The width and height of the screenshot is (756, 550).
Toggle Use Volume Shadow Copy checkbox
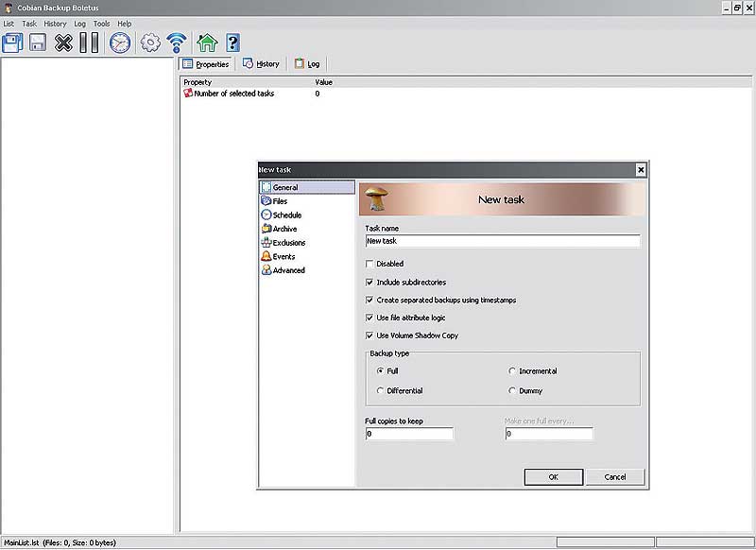tap(369, 335)
